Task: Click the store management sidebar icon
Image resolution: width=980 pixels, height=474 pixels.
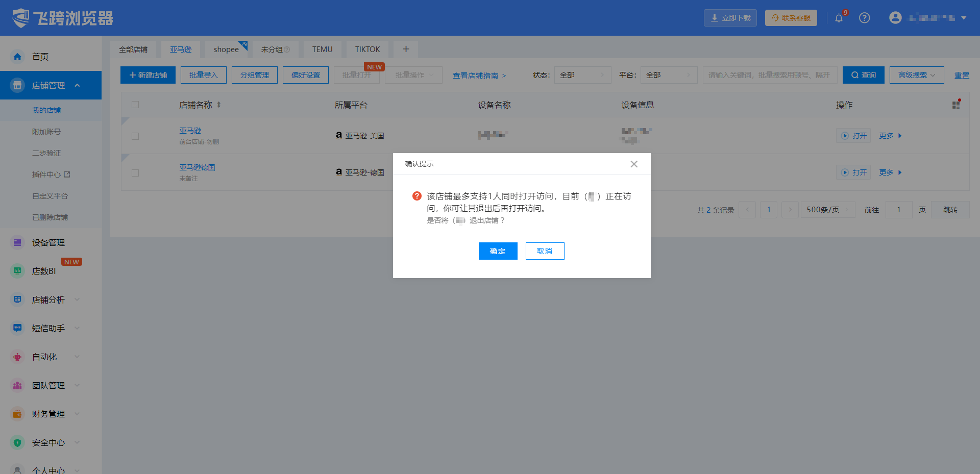Action: pyautogui.click(x=17, y=85)
